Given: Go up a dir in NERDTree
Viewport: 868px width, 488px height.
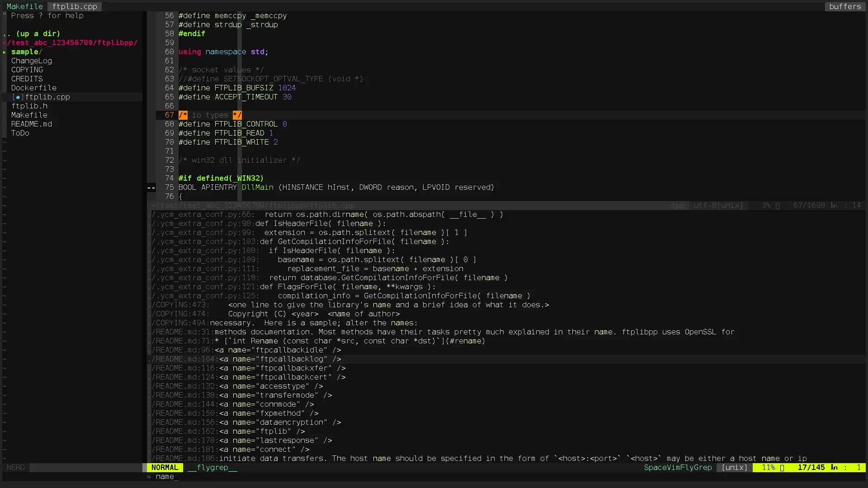Looking at the screenshot, I should point(32,34).
